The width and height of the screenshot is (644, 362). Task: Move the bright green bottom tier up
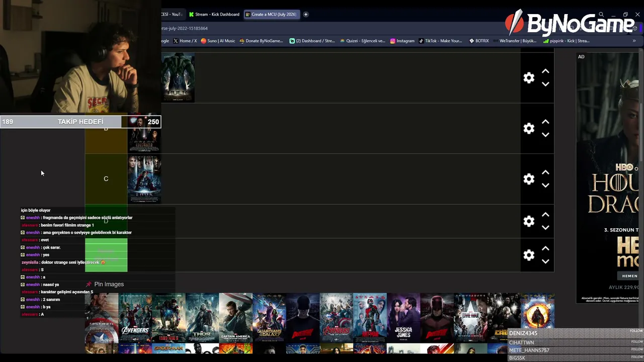click(545, 248)
